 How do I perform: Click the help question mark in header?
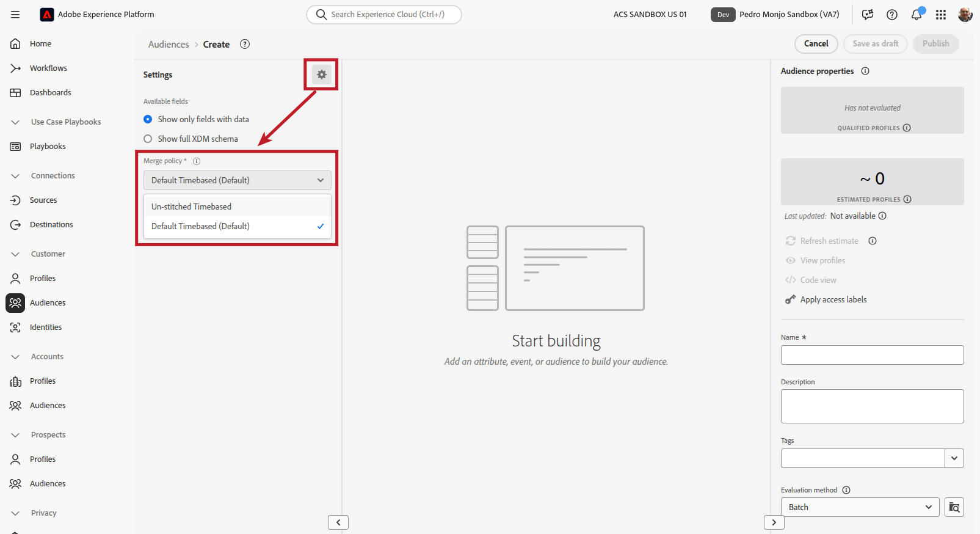click(892, 15)
